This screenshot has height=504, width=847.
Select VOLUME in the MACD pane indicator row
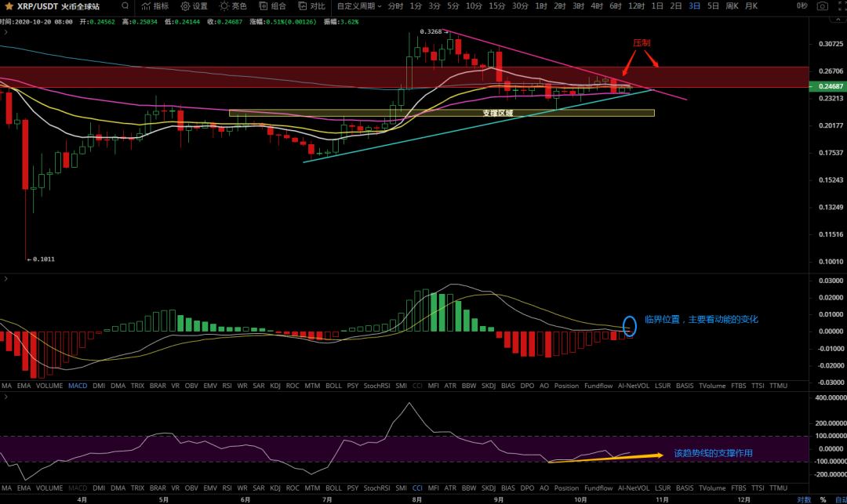pos(49,386)
